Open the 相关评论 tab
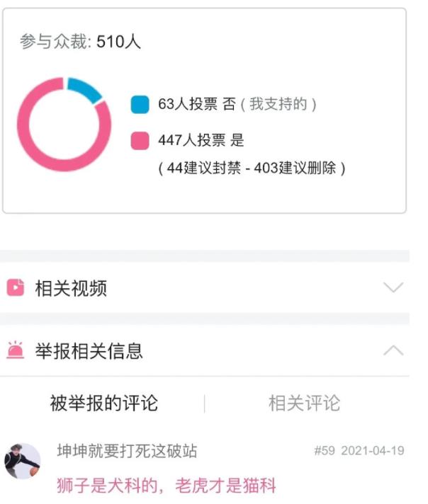This screenshot has width=428, height=504. 304,403
